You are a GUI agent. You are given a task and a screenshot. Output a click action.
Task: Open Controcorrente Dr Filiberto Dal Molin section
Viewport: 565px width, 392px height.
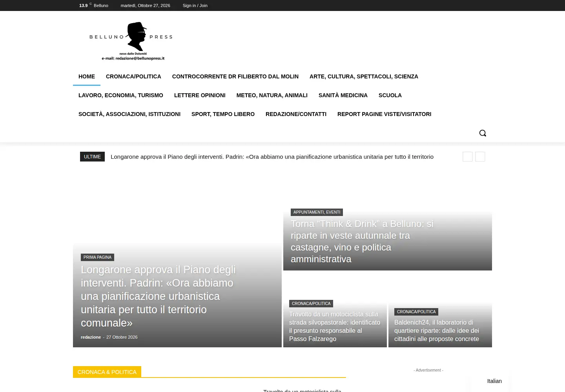(x=235, y=76)
